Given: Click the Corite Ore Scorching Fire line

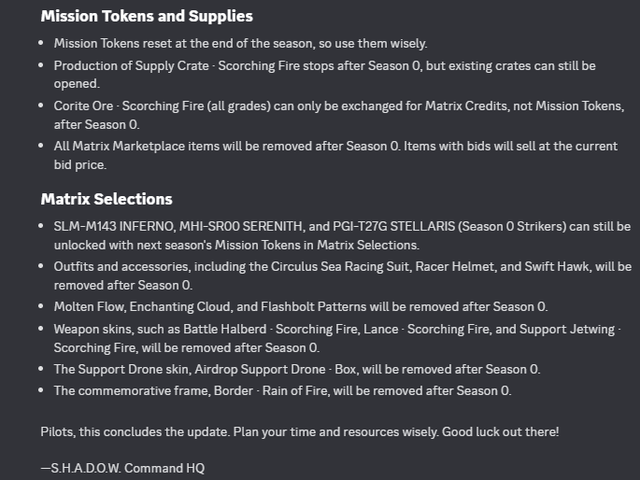Looking at the screenshot, I should coord(339,115).
